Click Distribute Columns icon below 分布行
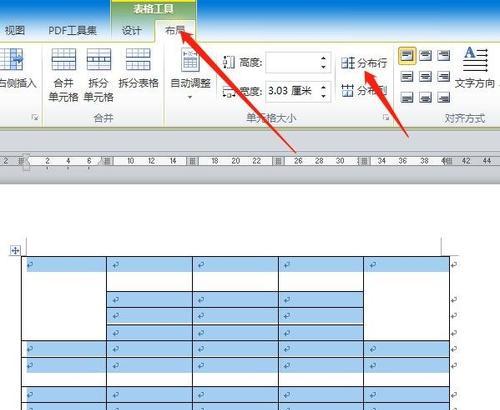Viewport: 500px width, 410px height. coord(364,90)
